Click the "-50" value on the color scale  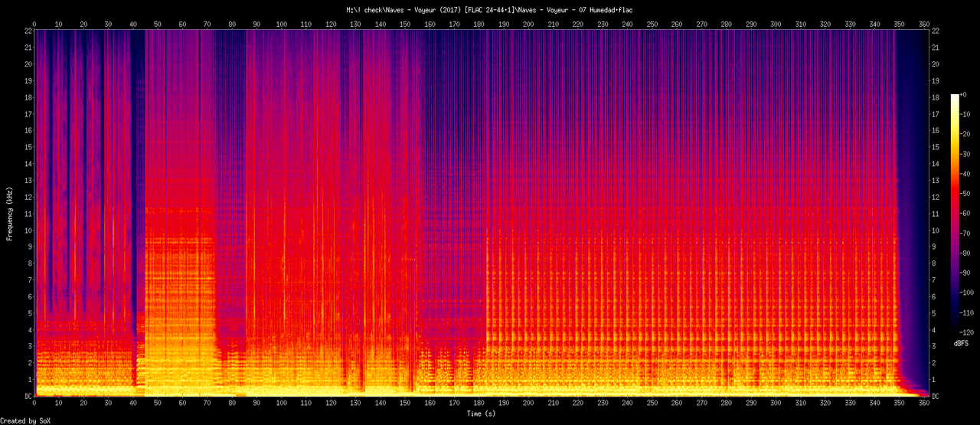[965, 194]
